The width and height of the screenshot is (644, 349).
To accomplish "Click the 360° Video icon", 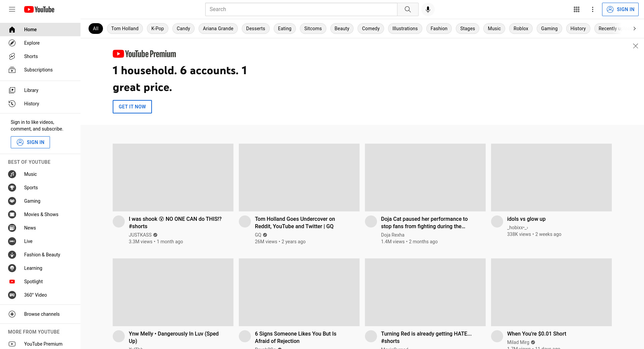I will pos(12,295).
